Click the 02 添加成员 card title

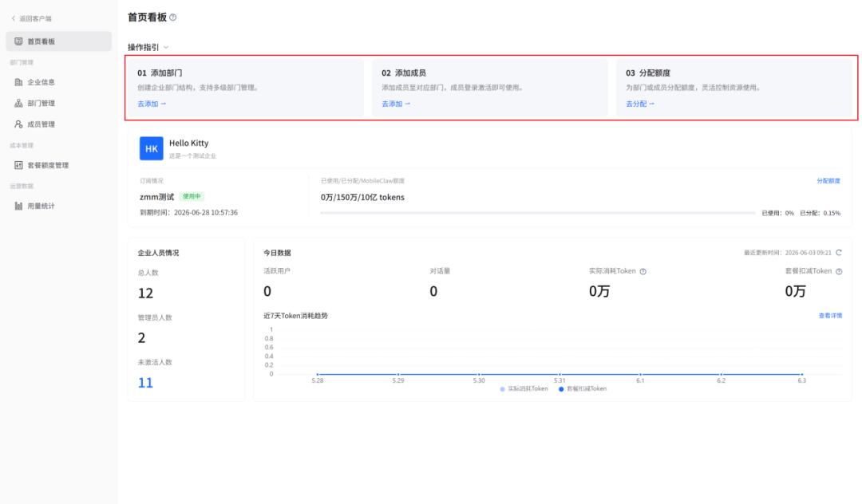tap(404, 73)
